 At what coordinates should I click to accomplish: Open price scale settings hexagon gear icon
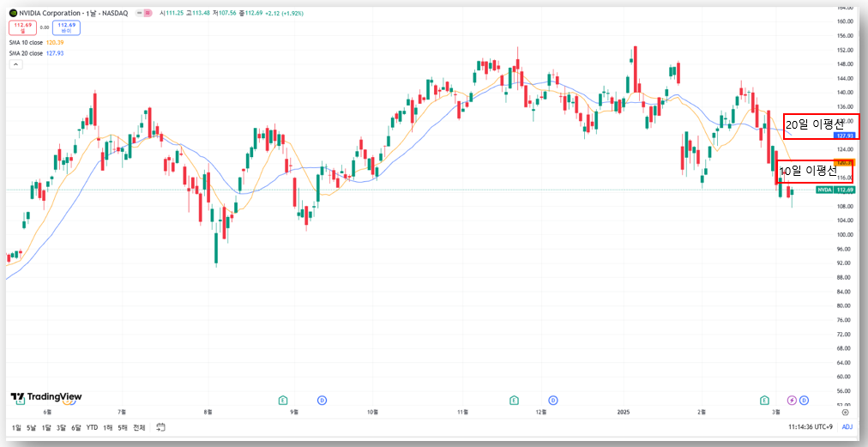846,412
